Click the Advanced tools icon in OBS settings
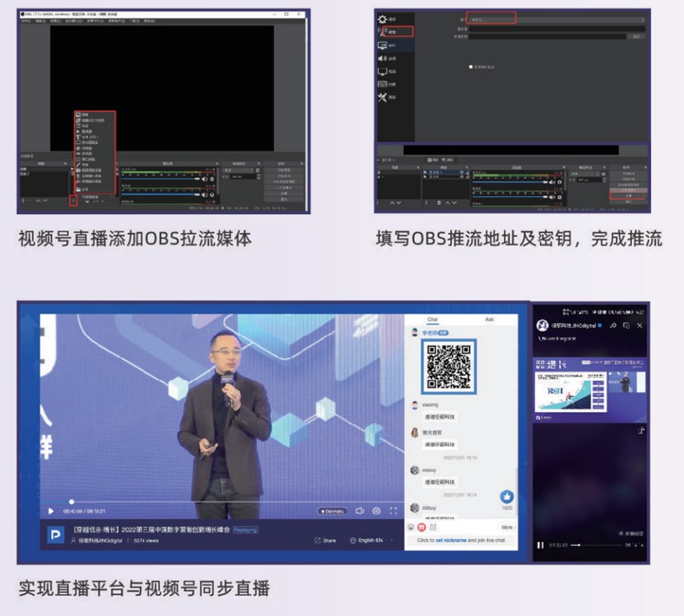 coord(383,97)
